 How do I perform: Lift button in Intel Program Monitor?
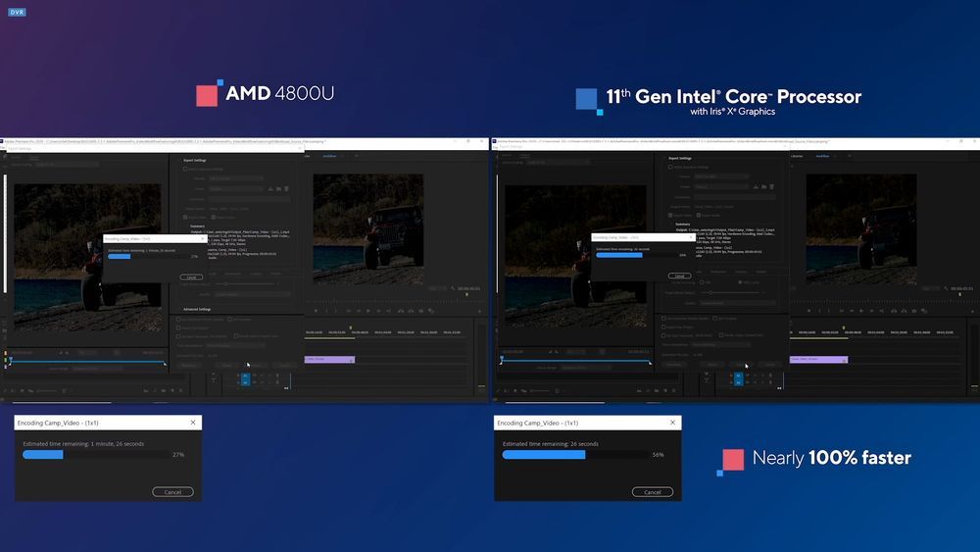pos(894,311)
